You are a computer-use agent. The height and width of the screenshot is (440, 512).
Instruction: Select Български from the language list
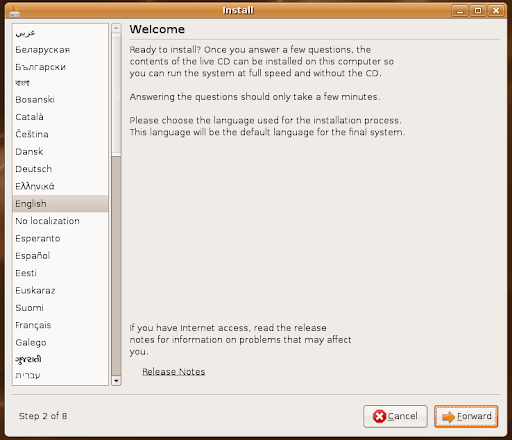point(60,67)
